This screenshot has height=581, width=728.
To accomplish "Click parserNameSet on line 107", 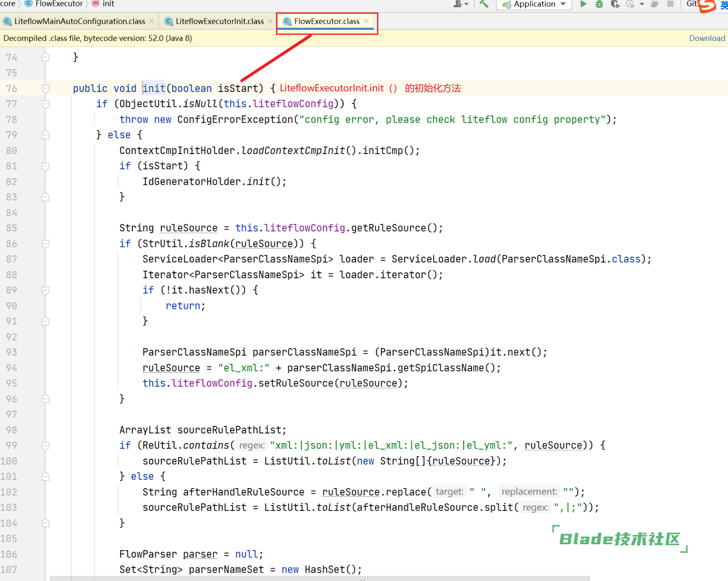I will [226, 569].
